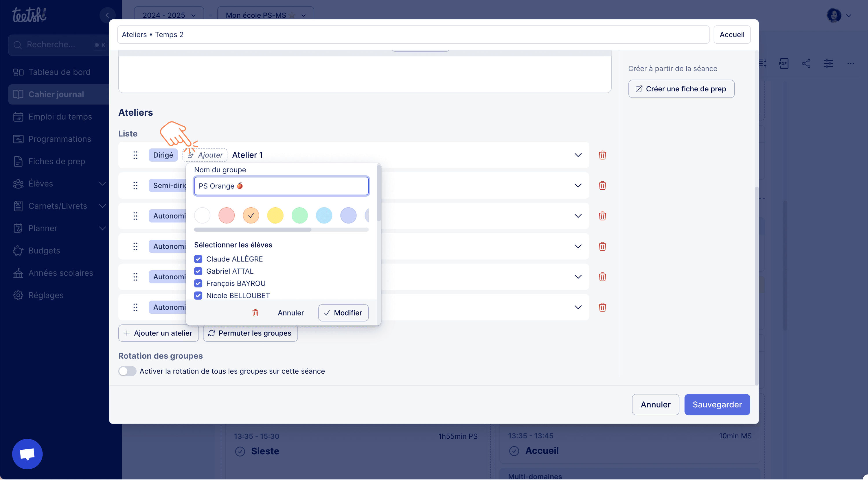Click the Ateliers • Temps 2 title field

click(x=413, y=34)
